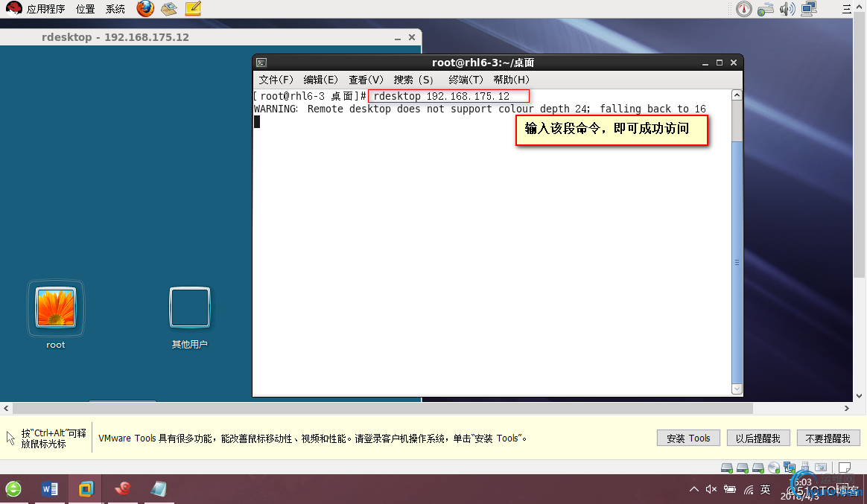Click the battery power tray icon
The image size is (867, 504).
(730, 489)
